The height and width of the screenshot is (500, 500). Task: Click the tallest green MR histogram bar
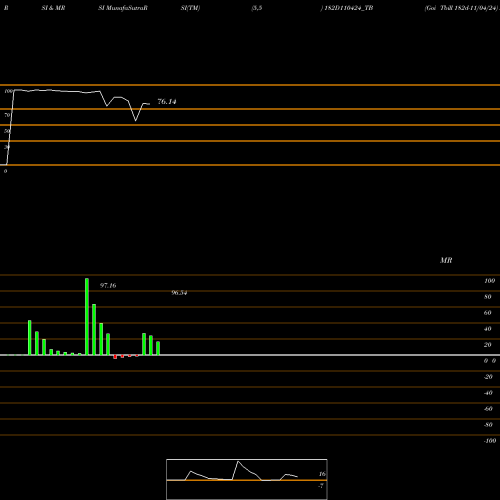pyautogui.click(x=87, y=316)
